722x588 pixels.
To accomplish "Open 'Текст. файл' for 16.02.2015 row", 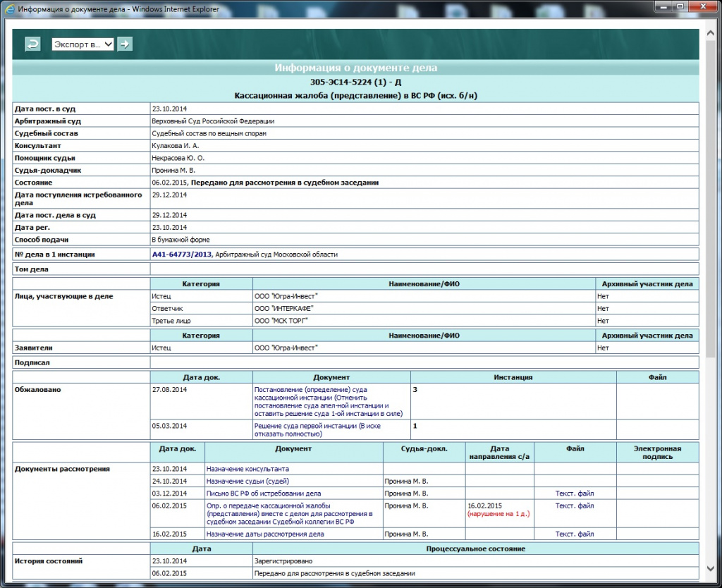I will coord(574,534).
